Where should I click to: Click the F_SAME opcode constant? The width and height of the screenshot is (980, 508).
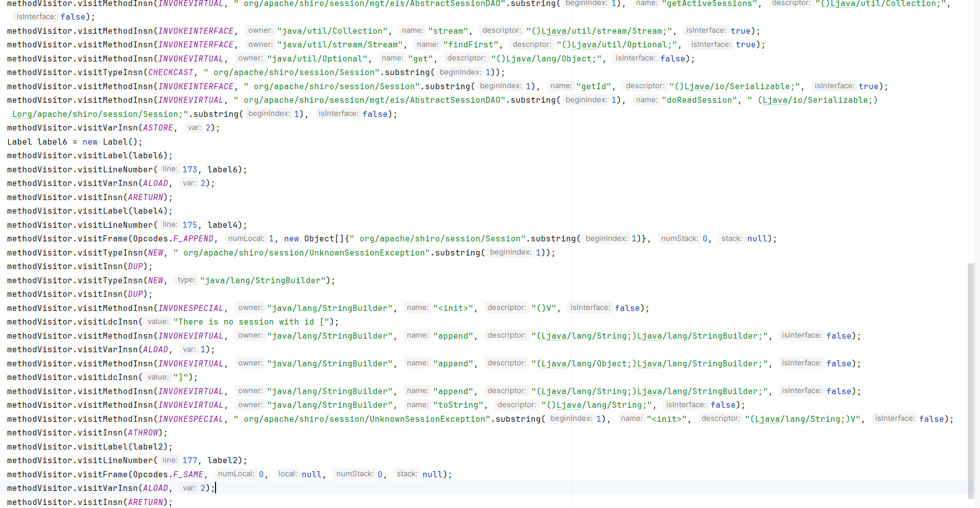[x=188, y=475]
